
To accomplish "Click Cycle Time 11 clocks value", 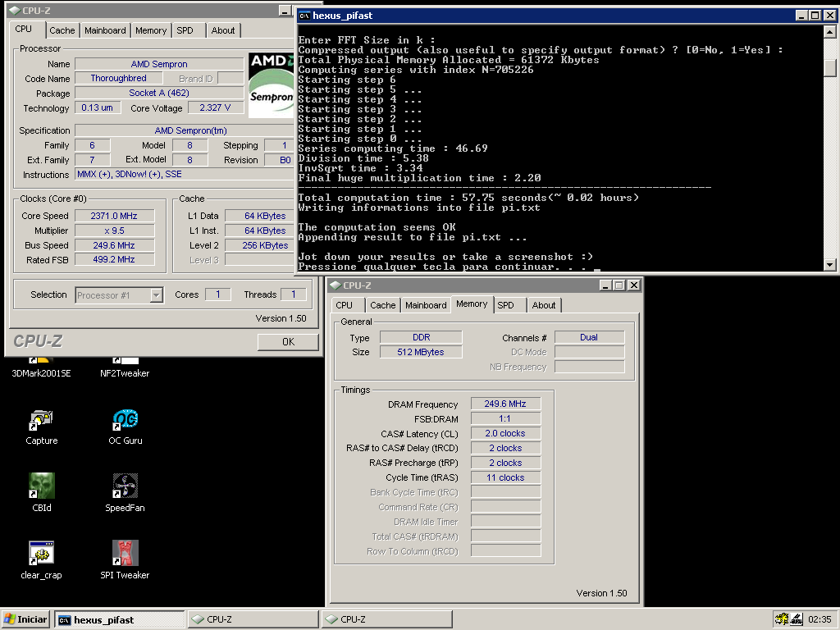I will tap(505, 478).
